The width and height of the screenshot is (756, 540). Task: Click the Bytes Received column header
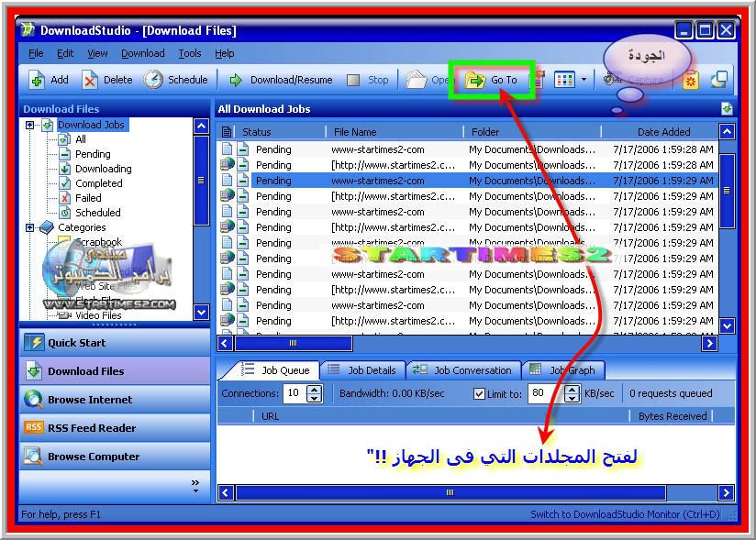click(x=672, y=416)
